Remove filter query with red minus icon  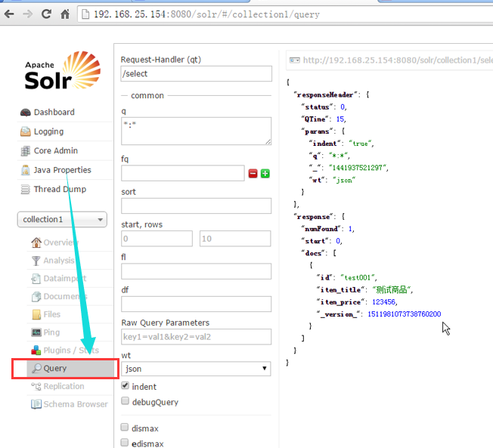pos(253,174)
